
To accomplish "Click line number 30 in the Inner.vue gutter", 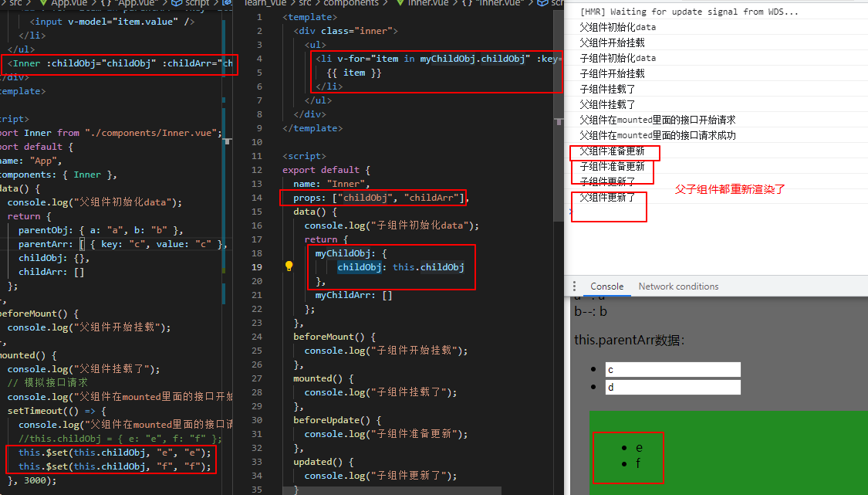I will click(x=257, y=420).
